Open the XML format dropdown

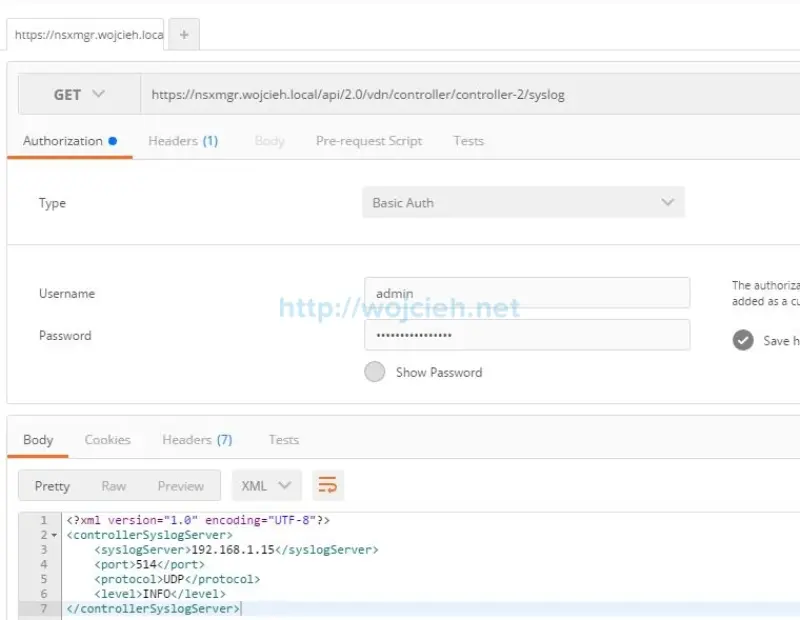click(x=266, y=485)
